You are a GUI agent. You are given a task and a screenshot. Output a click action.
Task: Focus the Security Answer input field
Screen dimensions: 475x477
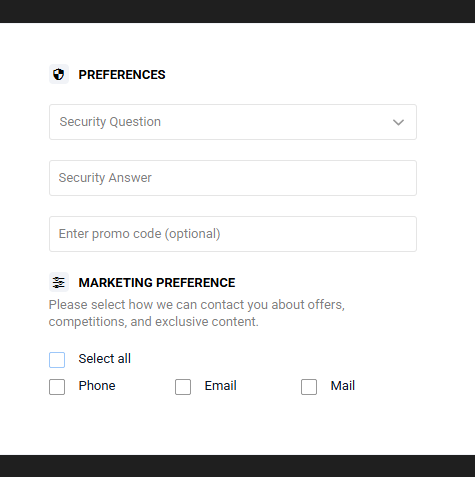coord(233,178)
